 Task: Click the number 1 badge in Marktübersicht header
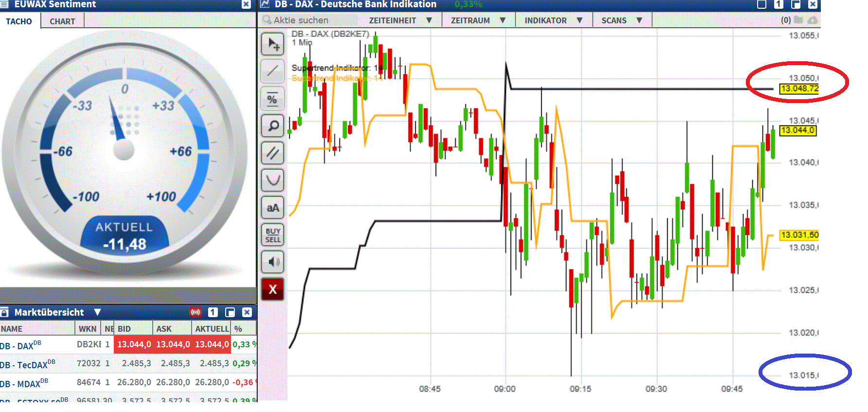(213, 312)
